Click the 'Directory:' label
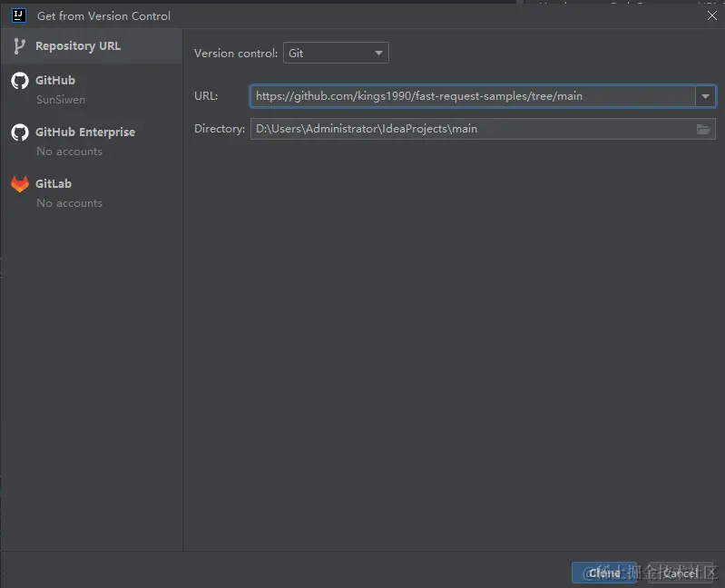 (220, 129)
